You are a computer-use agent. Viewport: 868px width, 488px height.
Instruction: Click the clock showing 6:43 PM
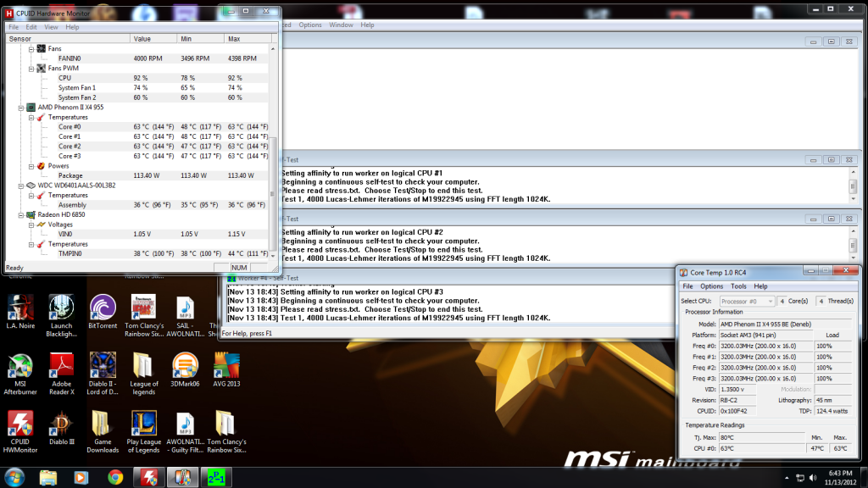[840, 474]
